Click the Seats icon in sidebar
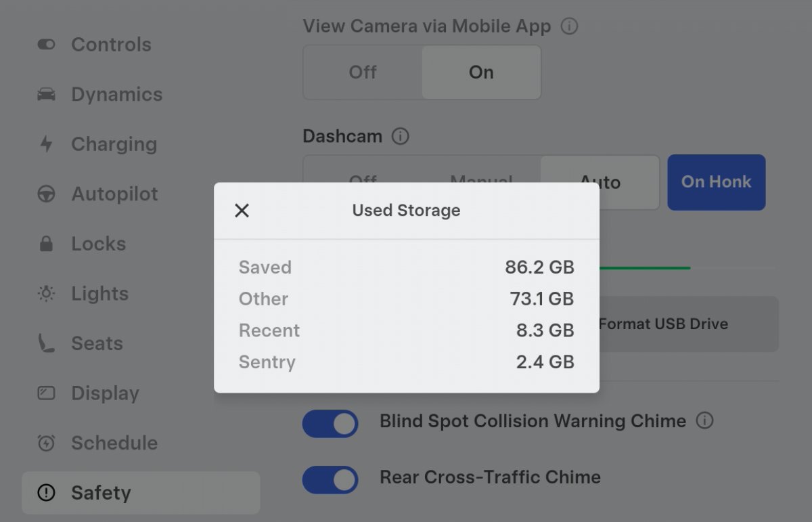The image size is (812, 522). coord(46,343)
